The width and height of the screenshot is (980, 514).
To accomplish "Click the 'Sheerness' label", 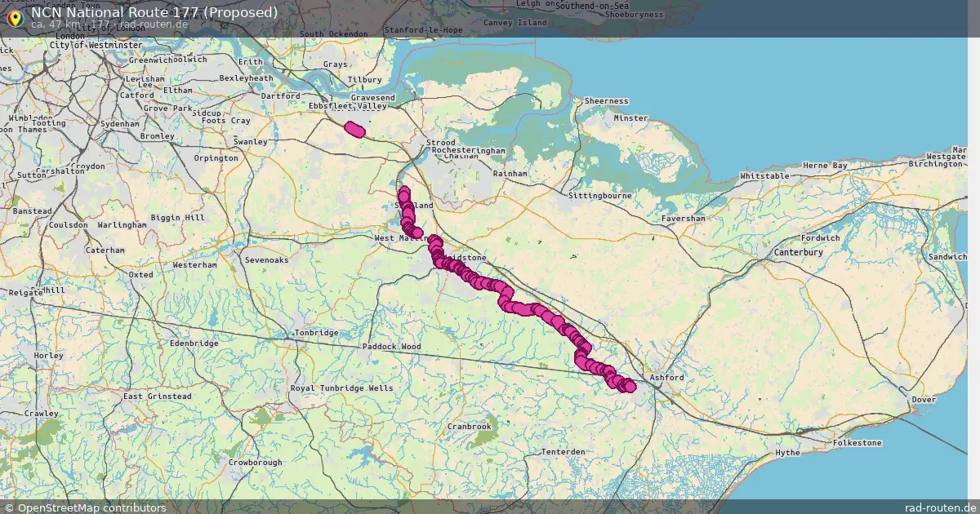I will point(607,101).
